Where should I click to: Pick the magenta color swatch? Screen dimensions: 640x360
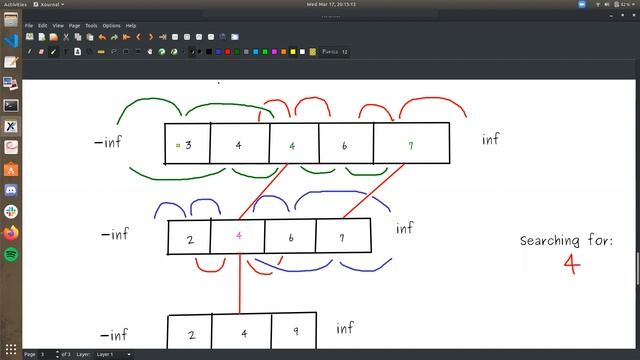coord(274,52)
